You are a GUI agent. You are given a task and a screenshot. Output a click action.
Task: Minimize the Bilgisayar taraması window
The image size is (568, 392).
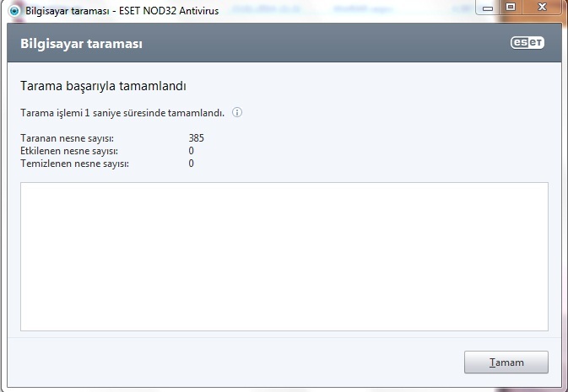488,8
